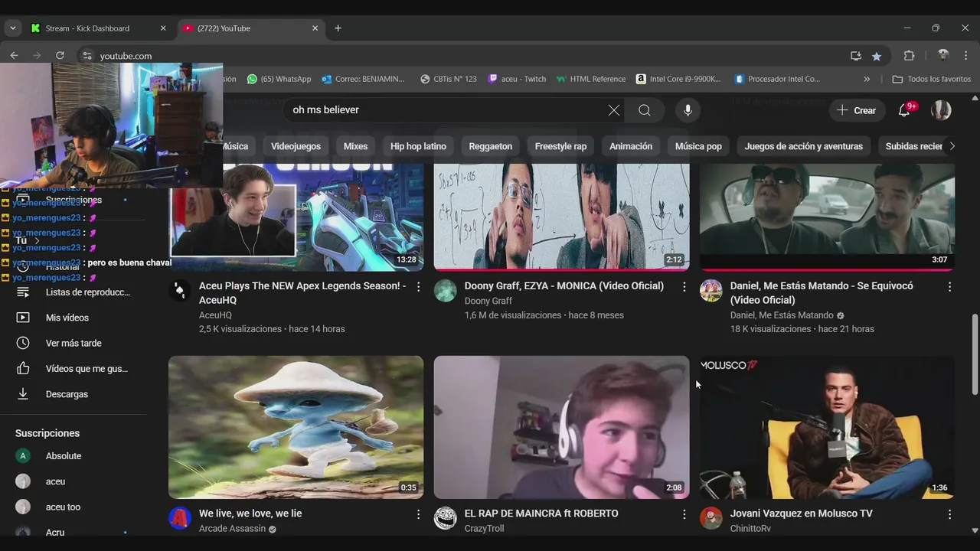The height and width of the screenshot is (551, 980).
Task: Filter by Hip hop latino chip
Action: coord(418,146)
